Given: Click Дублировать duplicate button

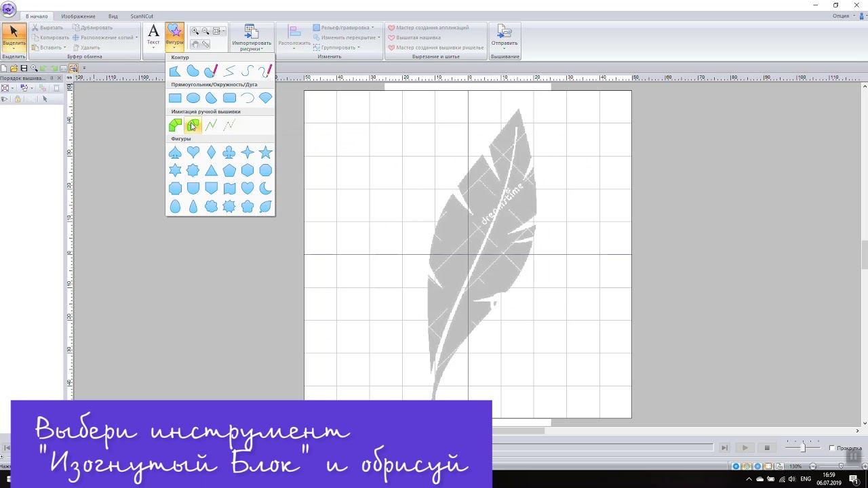Looking at the screenshot, I should tap(92, 28).
